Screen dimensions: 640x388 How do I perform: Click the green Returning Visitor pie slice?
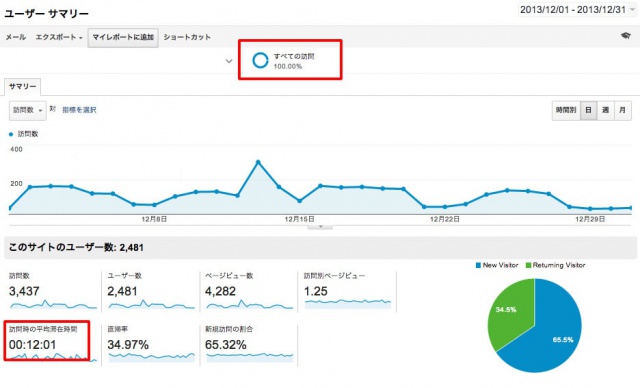point(512,312)
